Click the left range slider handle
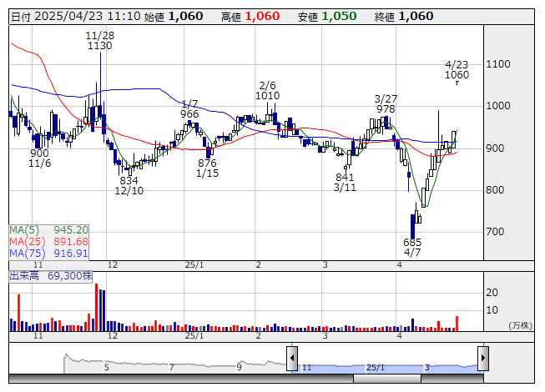545x392 pixels. pos(292,357)
